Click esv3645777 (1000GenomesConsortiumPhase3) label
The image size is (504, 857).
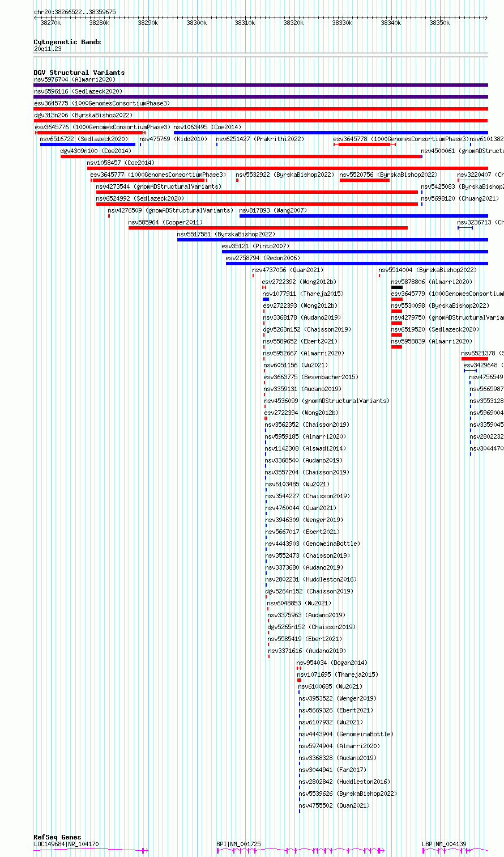point(158,175)
